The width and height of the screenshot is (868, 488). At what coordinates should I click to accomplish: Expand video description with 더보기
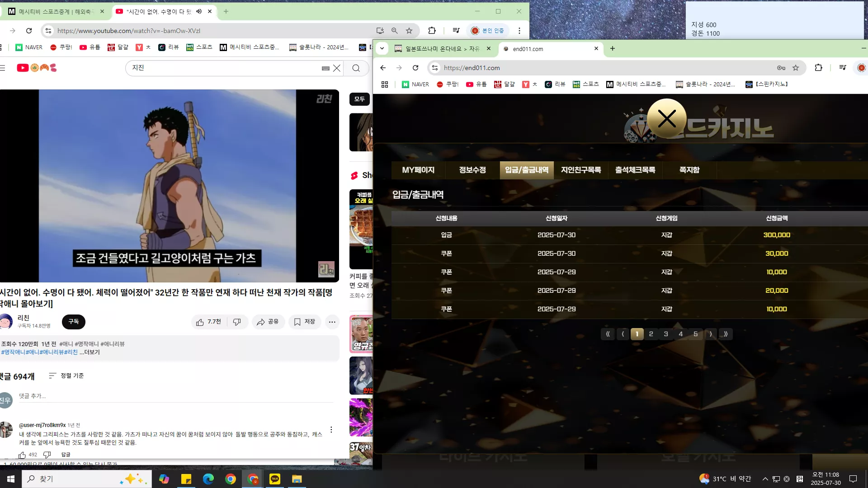point(90,352)
